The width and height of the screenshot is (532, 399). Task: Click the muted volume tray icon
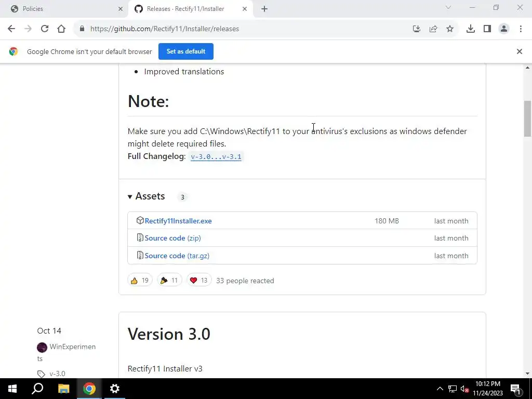point(464,389)
